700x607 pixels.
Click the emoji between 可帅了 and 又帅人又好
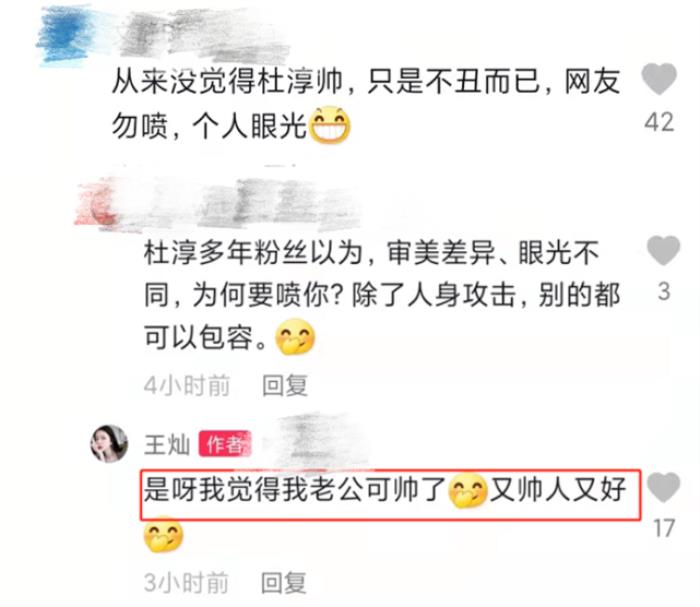[467, 491]
